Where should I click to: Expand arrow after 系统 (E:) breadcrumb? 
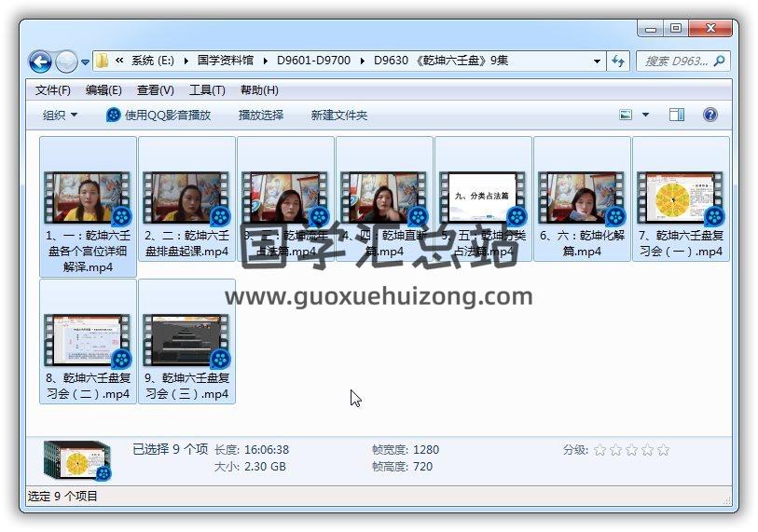(x=186, y=61)
